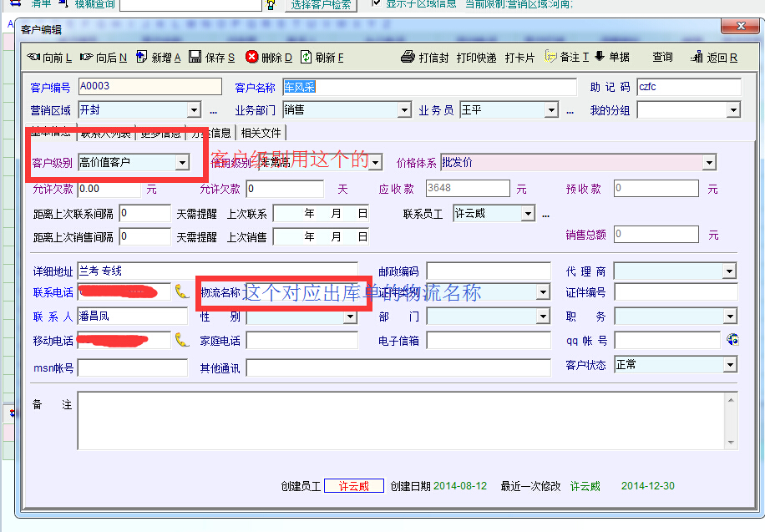Go to next record with 向后
Viewport: 765px width, 532px height.
coord(87,58)
